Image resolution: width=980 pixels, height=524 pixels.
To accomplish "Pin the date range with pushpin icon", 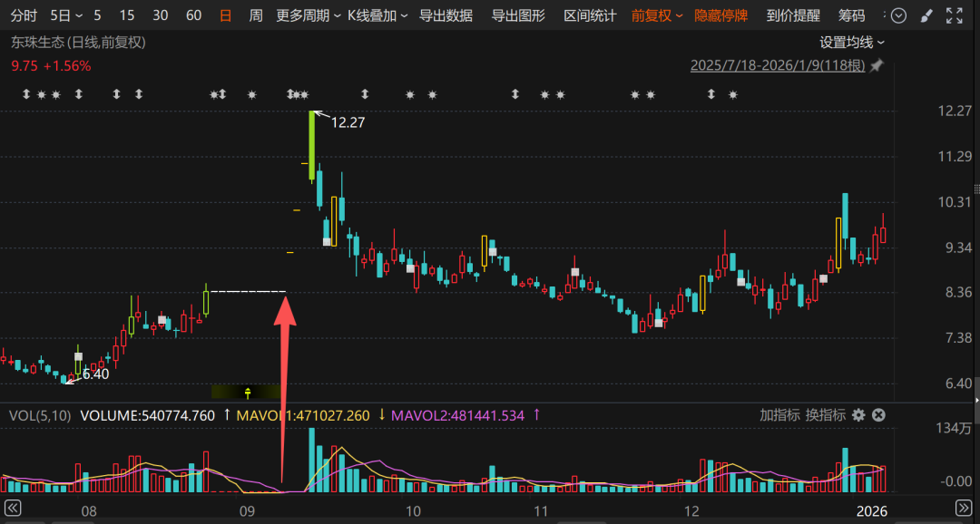I will pyautogui.click(x=876, y=66).
